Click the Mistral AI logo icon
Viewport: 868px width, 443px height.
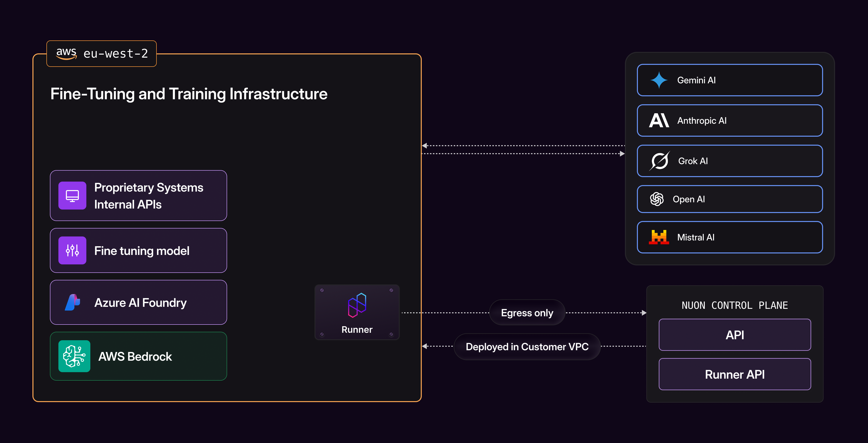(x=659, y=237)
